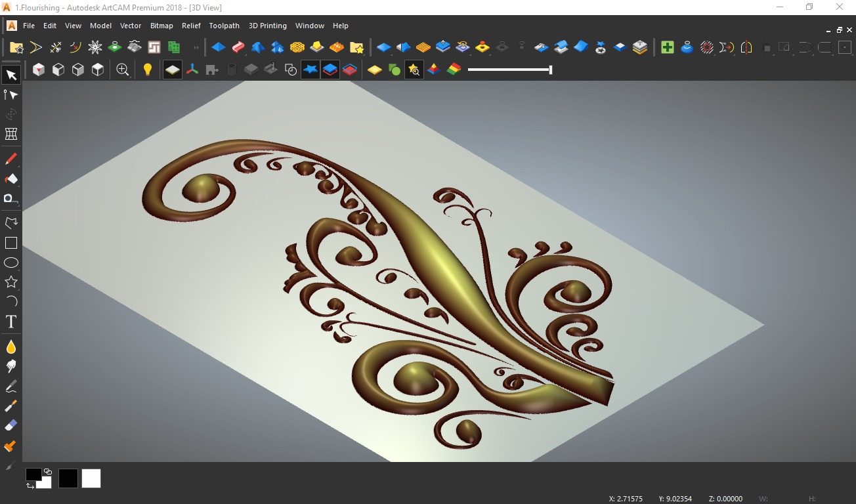Select the Star creation tool
This screenshot has width=856, height=504.
11,282
